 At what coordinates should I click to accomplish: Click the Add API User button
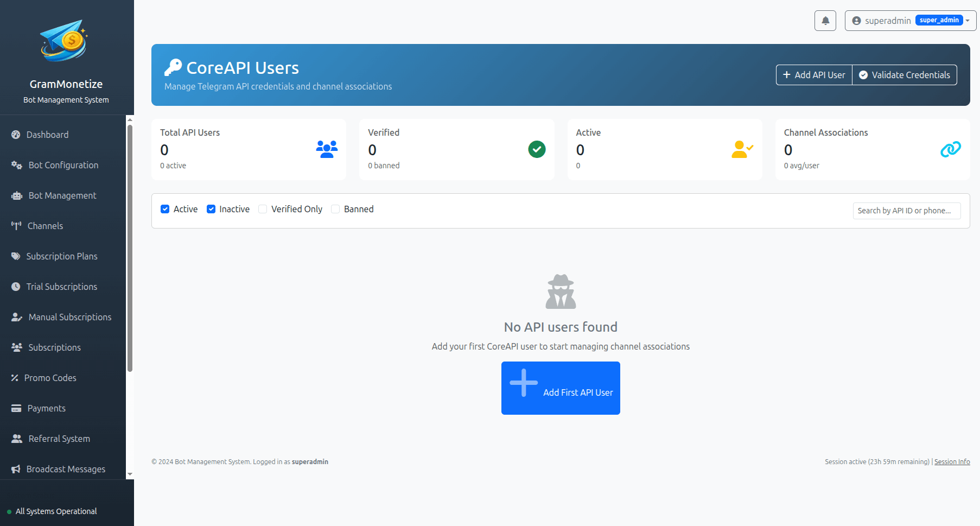click(x=813, y=74)
